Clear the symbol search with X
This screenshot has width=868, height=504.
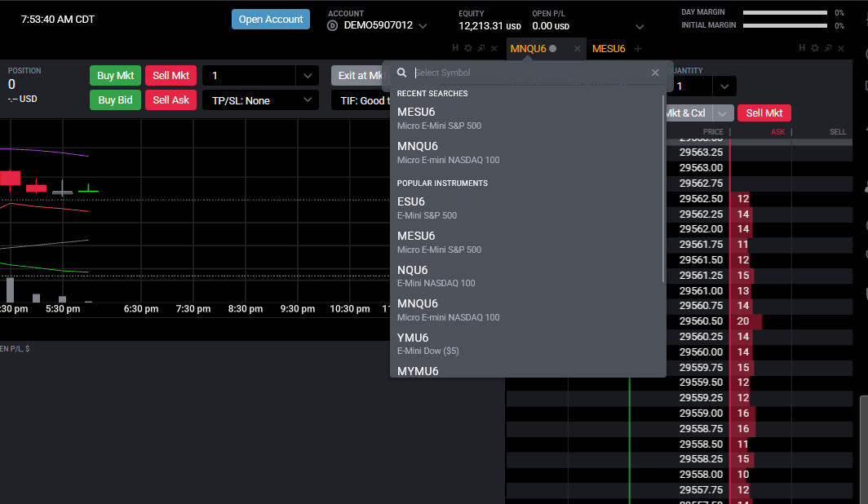tap(655, 73)
